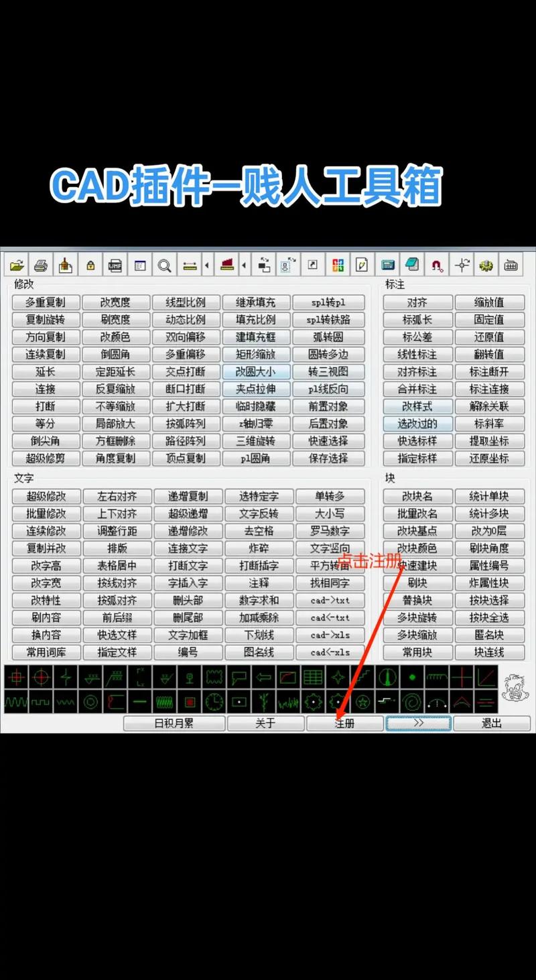Click the 关于 about button
Screen dimensions: 536x980
pos(265,723)
